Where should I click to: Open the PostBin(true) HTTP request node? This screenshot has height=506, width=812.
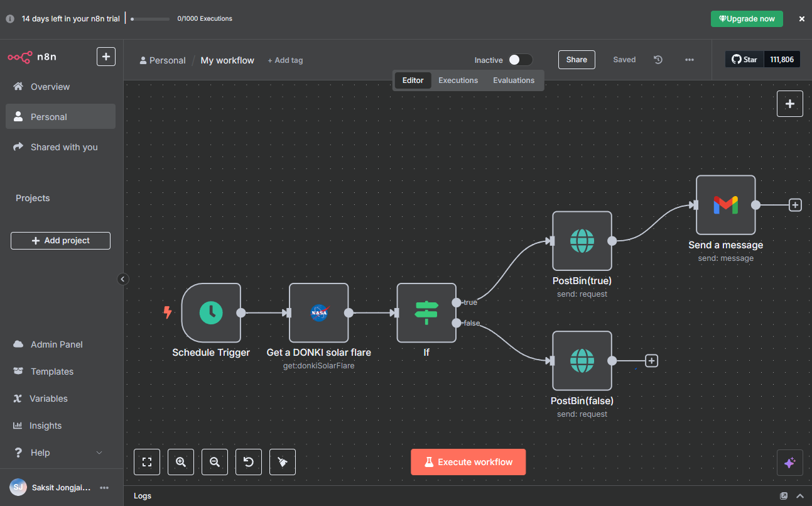coord(582,241)
